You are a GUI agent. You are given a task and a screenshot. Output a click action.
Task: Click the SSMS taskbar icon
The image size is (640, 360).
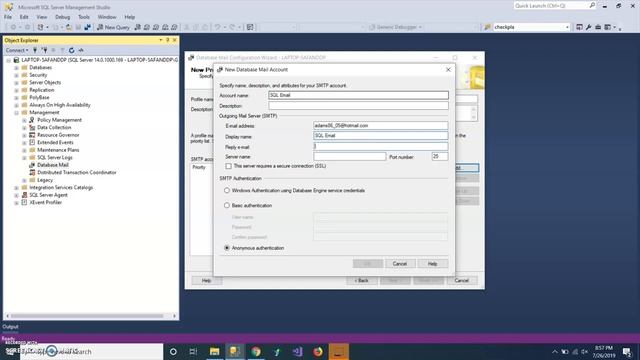point(235,351)
